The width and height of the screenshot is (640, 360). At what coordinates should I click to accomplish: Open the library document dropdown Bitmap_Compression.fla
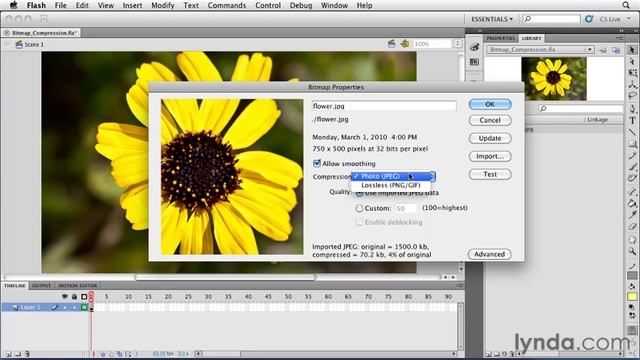540,49
